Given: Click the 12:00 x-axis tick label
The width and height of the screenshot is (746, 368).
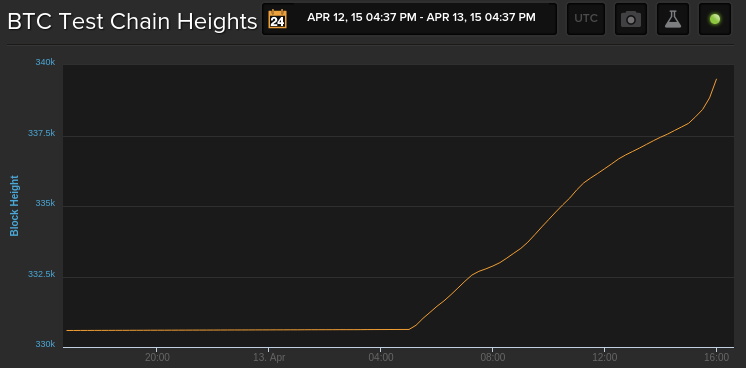Looking at the screenshot, I should [x=604, y=358].
